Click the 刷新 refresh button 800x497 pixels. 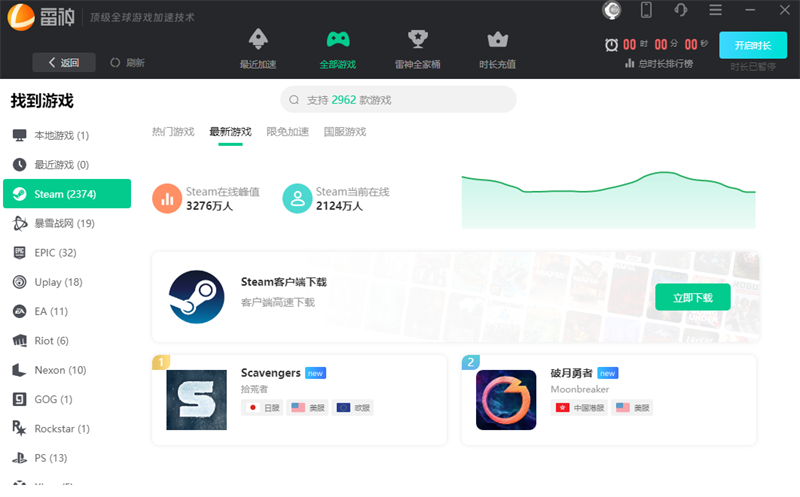[127, 62]
